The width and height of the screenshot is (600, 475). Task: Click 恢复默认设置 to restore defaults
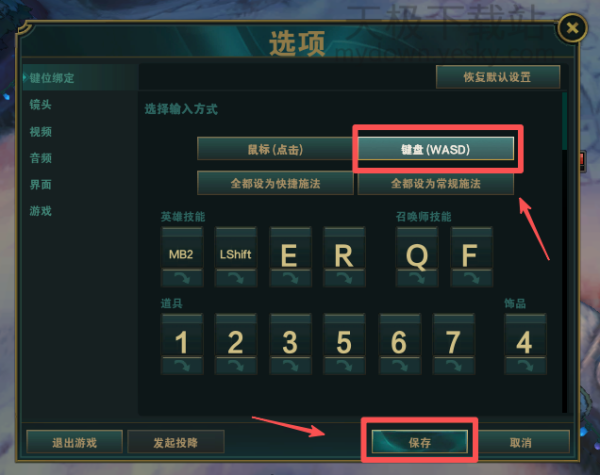[498, 77]
